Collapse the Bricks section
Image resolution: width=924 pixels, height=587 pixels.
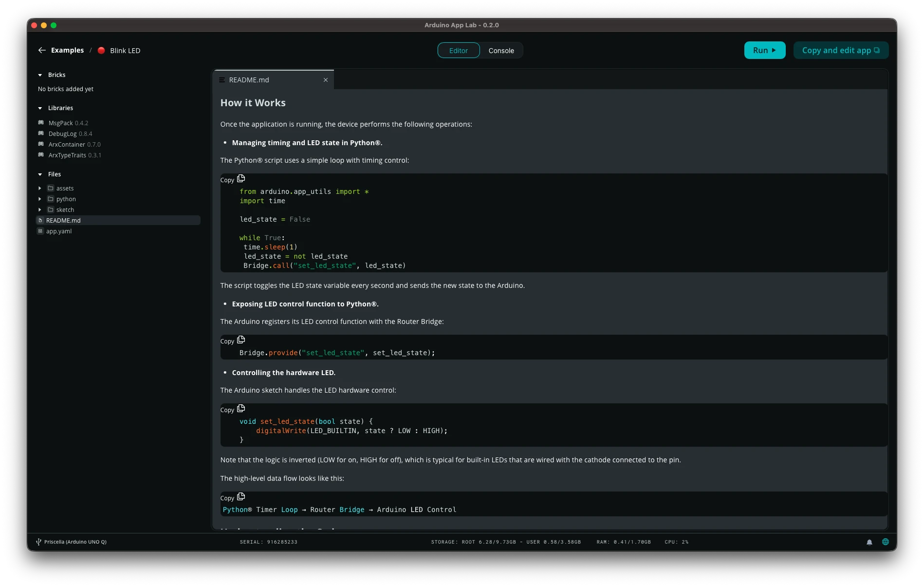tap(39, 75)
